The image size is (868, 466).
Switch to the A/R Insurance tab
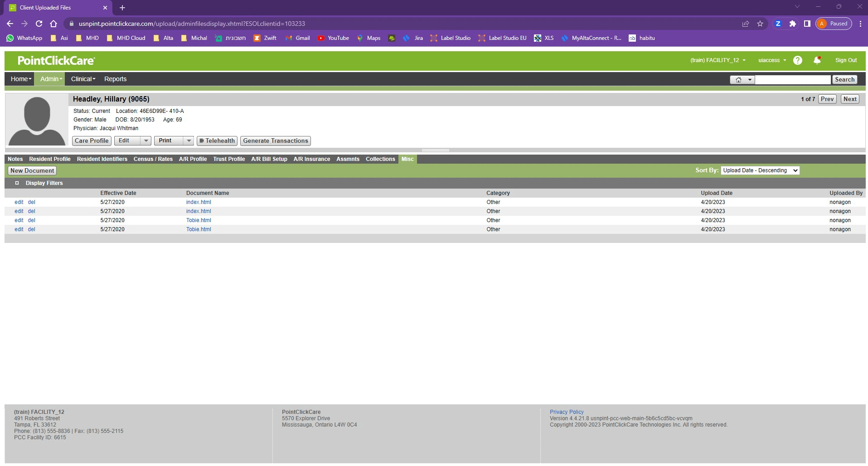click(311, 159)
